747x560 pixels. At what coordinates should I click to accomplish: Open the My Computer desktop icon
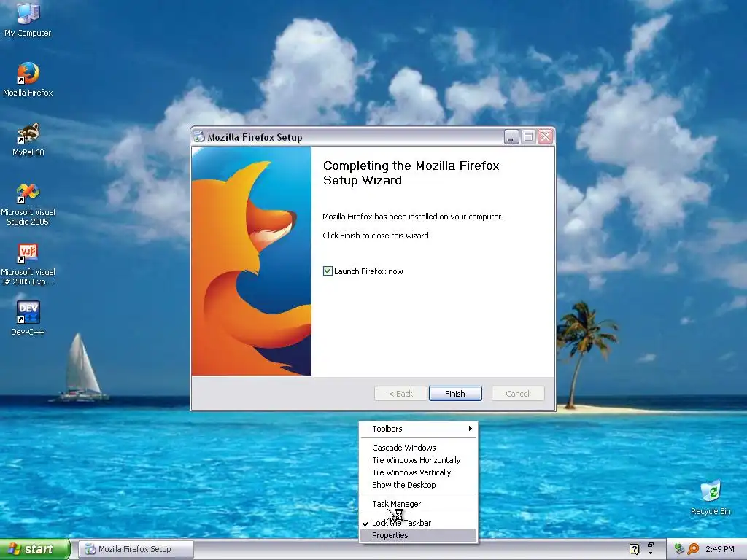[28, 19]
